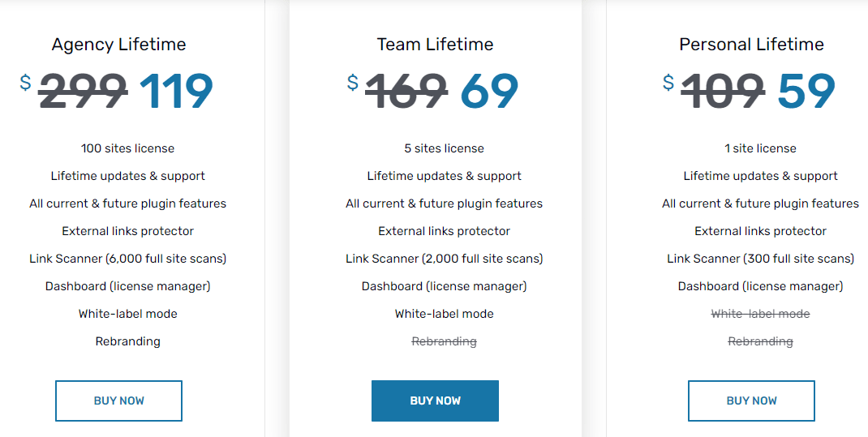Click Link Scanner (6,000 full site scans)
Screen dimensions: 868x437
(127, 259)
